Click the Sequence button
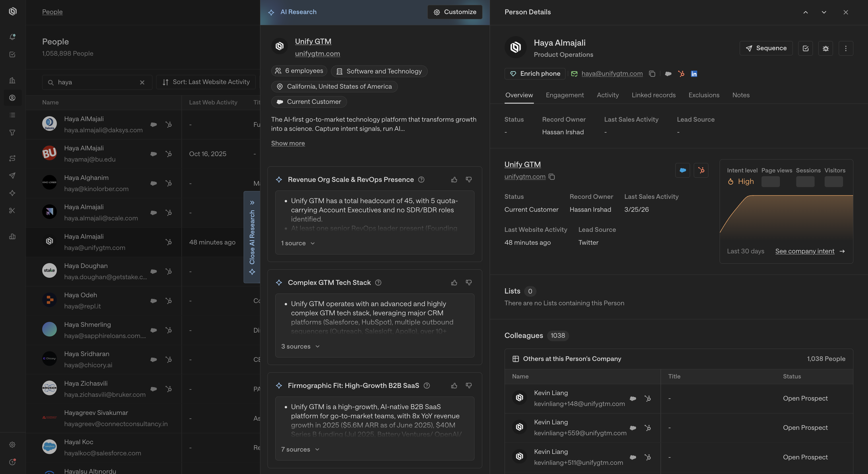This screenshot has height=474, width=868. pos(766,48)
